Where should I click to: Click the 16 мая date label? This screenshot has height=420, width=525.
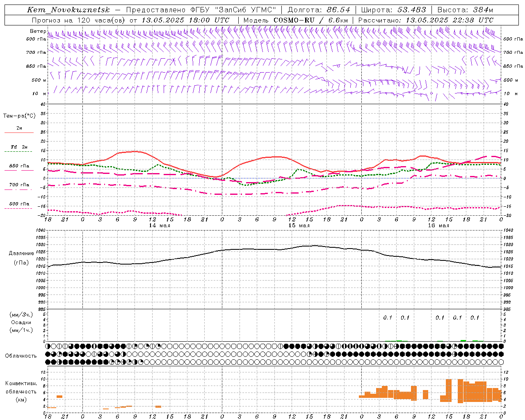438,226
